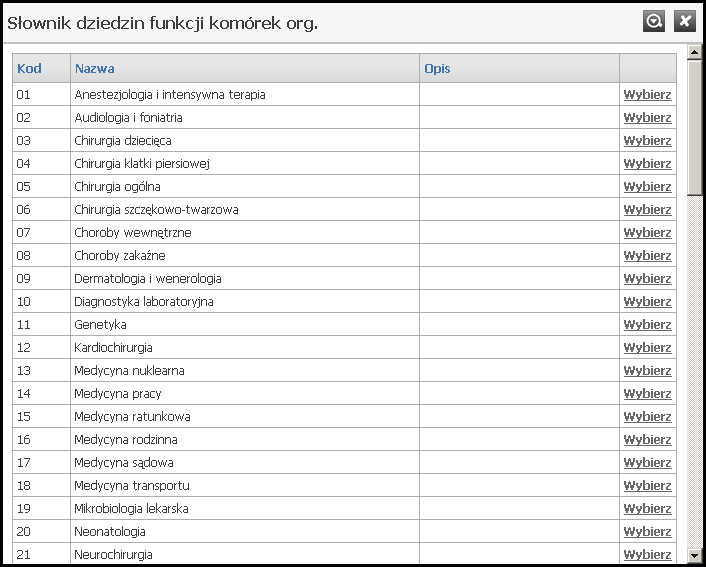Viewport: 706px width, 567px height.
Task: Select Wybierz for Dermatologia i wenerologia
Action: click(x=647, y=279)
